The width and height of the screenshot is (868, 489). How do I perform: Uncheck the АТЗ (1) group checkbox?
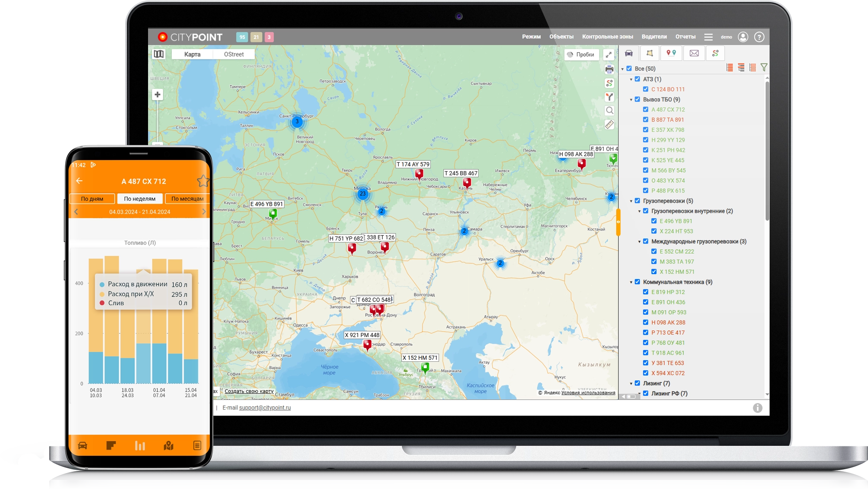click(x=638, y=79)
